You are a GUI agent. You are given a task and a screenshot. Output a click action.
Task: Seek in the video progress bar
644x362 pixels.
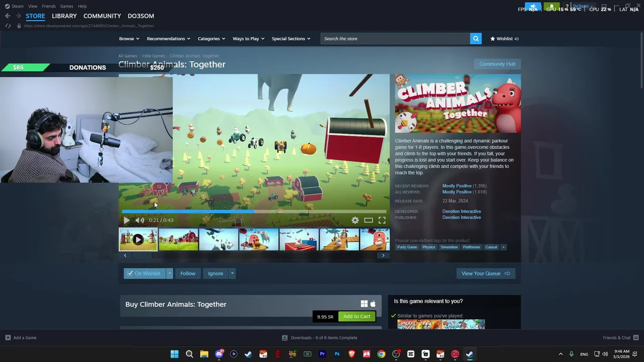[254, 212]
